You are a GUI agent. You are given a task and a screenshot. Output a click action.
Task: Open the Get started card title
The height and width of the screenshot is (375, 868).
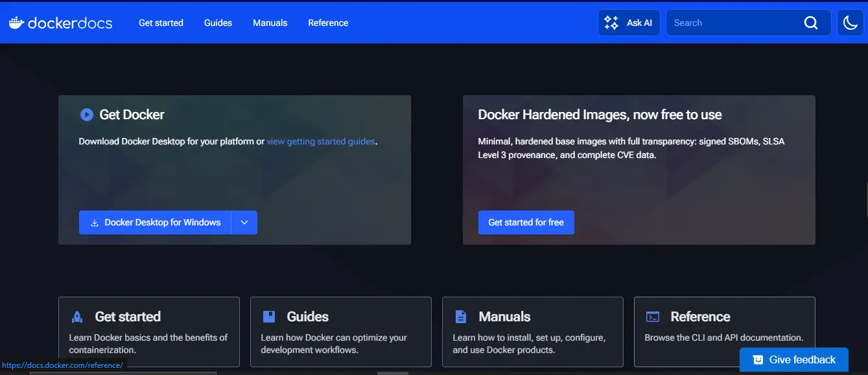(128, 317)
